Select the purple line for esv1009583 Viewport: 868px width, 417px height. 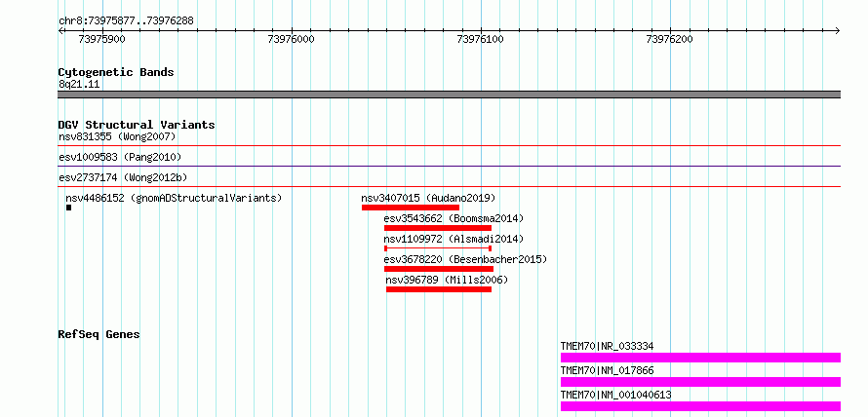click(450, 166)
